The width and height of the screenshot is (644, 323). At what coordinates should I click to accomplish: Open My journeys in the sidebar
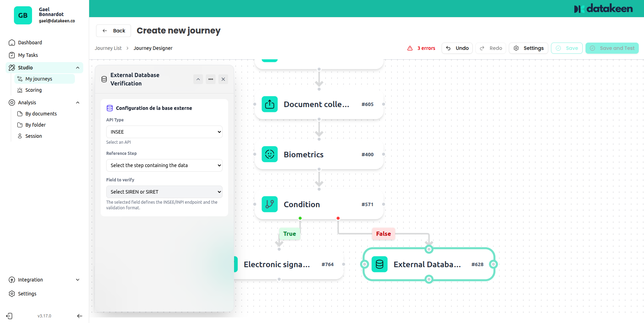point(39,79)
